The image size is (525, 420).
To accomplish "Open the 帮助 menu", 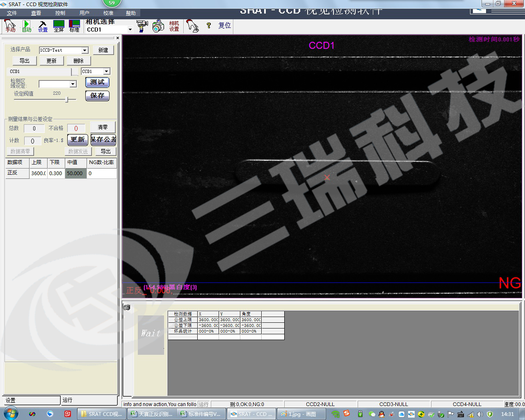I will pos(131,13).
